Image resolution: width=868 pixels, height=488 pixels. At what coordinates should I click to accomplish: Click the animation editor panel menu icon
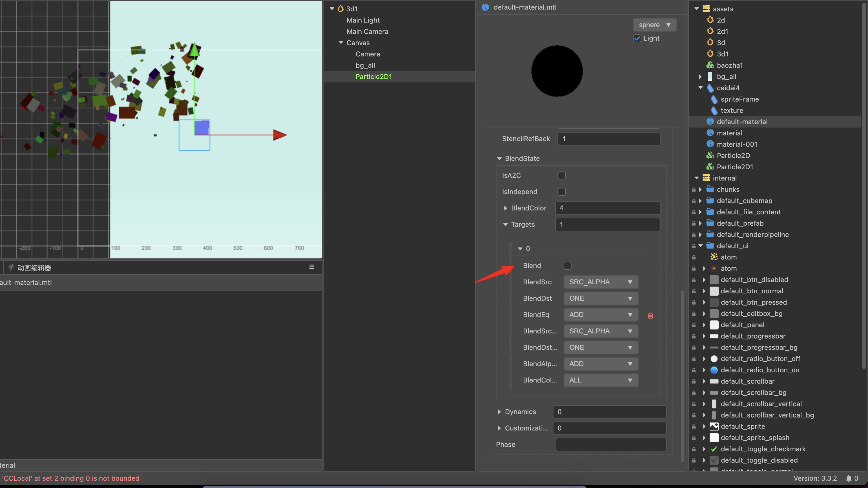coord(311,267)
